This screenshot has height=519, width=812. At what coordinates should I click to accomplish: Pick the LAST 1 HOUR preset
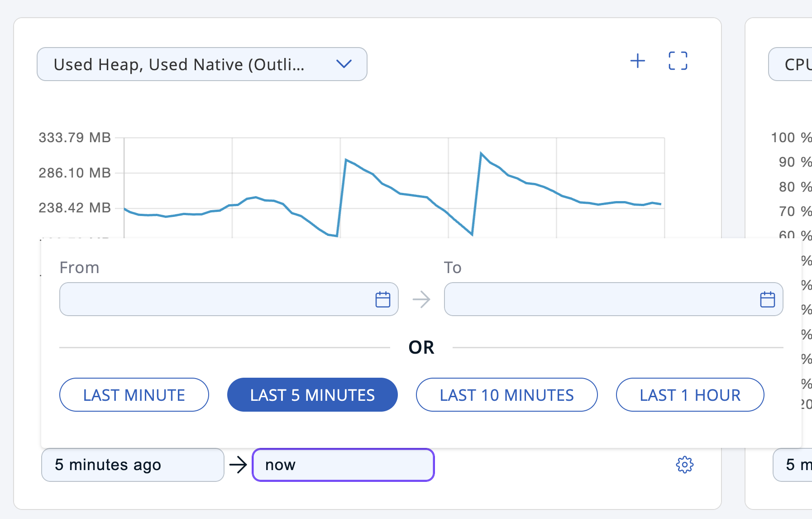pos(690,395)
